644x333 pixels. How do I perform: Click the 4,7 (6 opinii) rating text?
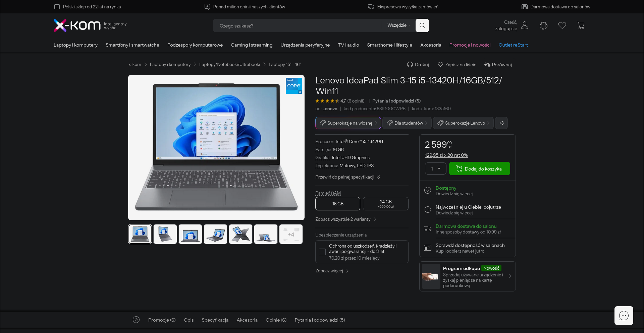coord(352,101)
